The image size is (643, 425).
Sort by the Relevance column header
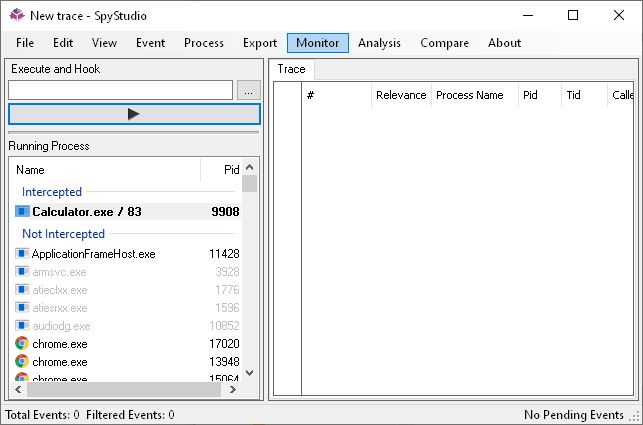(x=401, y=95)
